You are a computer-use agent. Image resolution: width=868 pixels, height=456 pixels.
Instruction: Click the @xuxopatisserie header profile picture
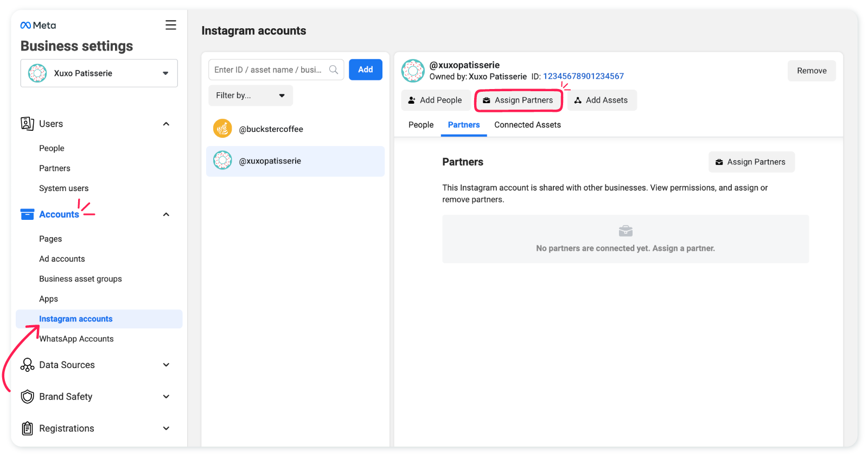(x=413, y=71)
